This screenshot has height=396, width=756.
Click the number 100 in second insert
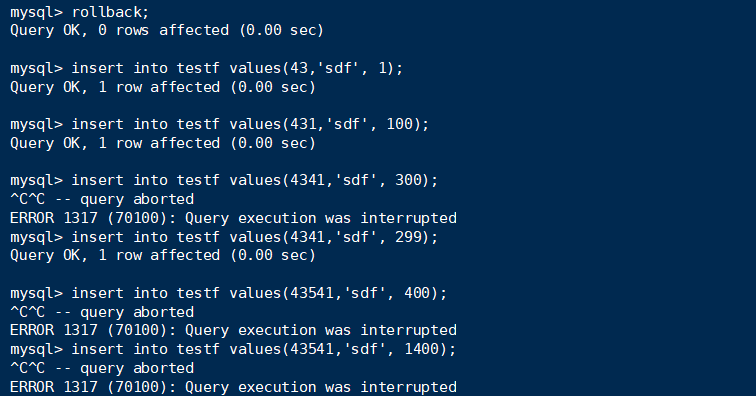click(399, 124)
